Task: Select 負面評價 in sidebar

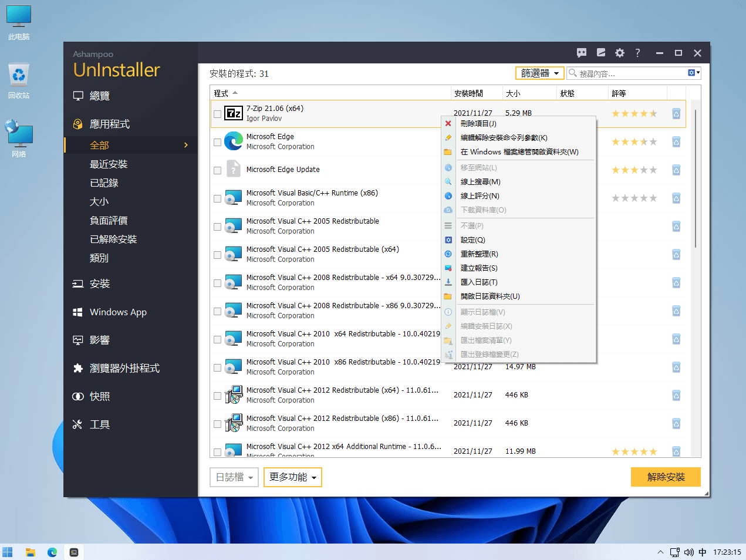Action: pos(109,220)
